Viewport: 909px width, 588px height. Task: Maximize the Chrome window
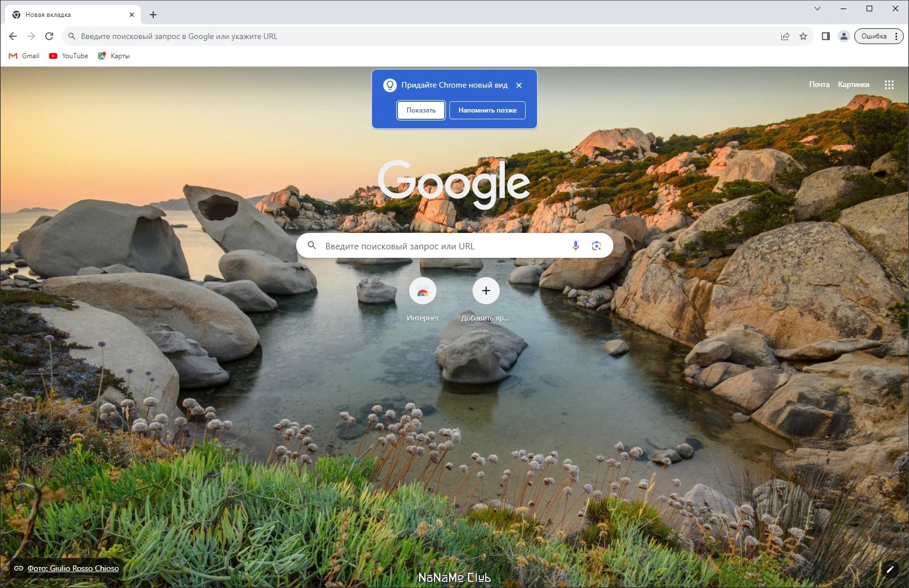coord(869,8)
